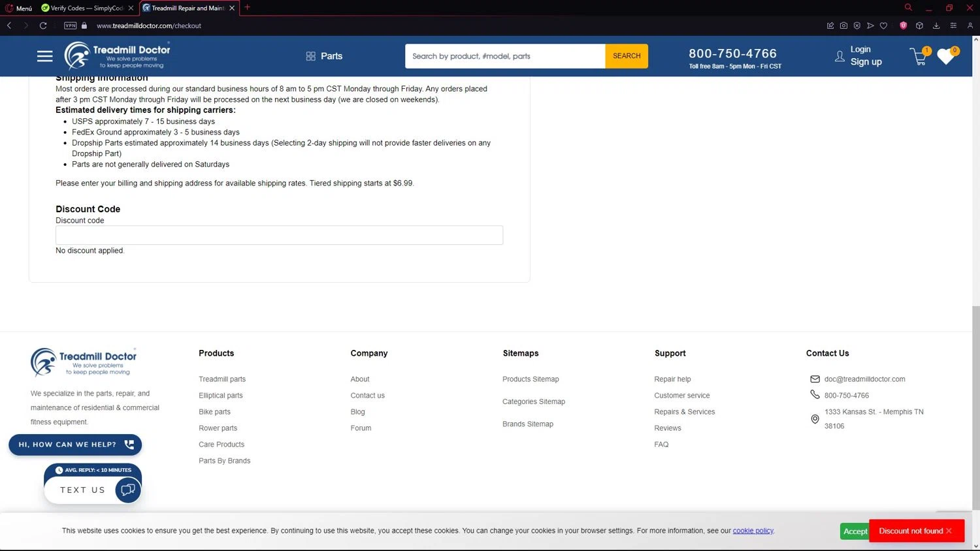Image resolution: width=980 pixels, height=551 pixels.
Task: Open the hamburger navigation menu
Action: 44,56
